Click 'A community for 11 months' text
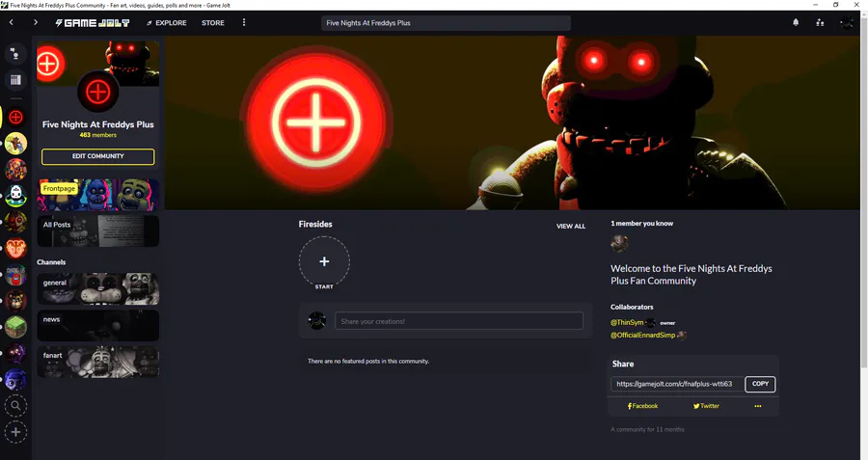868x460 pixels. [x=648, y=429]
